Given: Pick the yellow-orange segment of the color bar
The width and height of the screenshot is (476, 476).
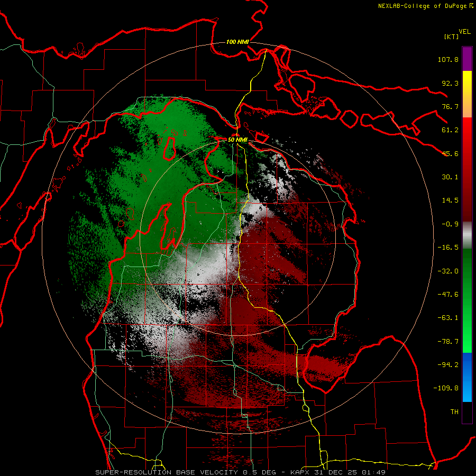Looking at the screenshot, I should 467,94.
